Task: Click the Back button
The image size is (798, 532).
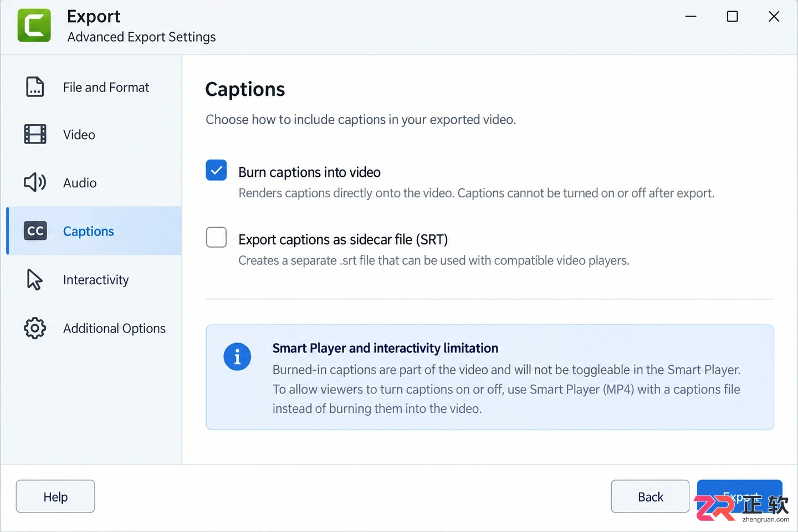Action: coord(650,497)
